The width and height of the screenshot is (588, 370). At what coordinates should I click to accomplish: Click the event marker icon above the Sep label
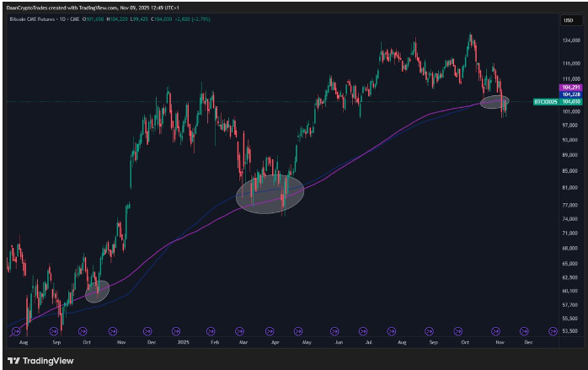[56, 332]
